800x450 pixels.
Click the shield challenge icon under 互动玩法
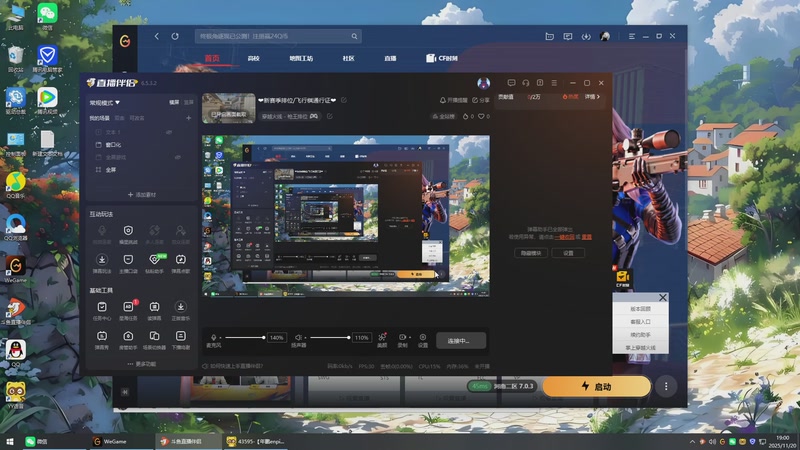click(128, 231)
